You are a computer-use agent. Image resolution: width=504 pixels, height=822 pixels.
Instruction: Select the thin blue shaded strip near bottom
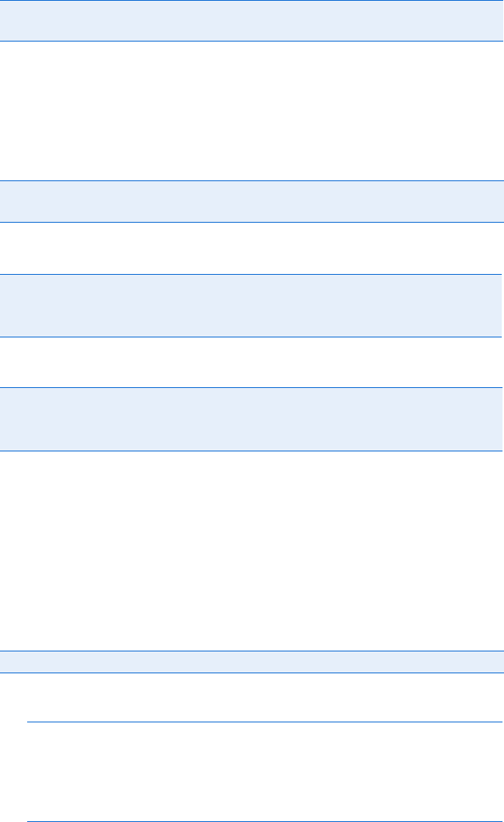[x=251, y=662]
